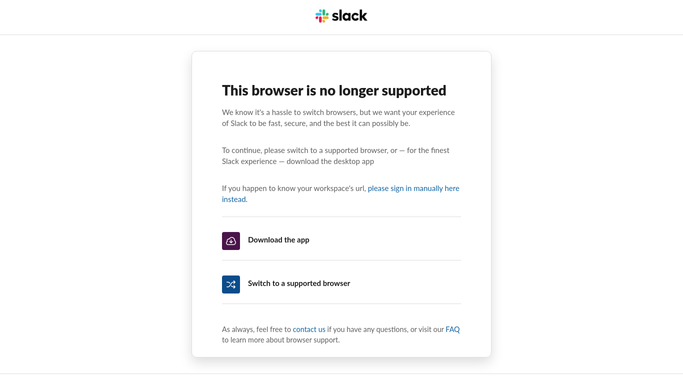The image size is (683, 384).
Task: Follow the please sign in manually here link
Action: [413, 189]
